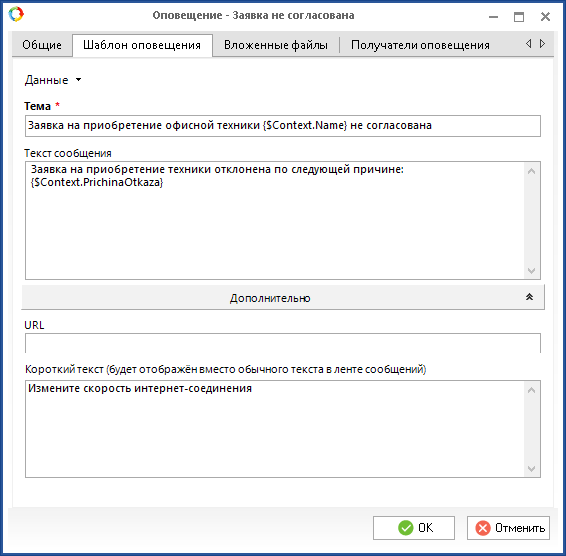566x556 pixels.
Task: Click message text scrollbar up arrow
Action: 531,171
